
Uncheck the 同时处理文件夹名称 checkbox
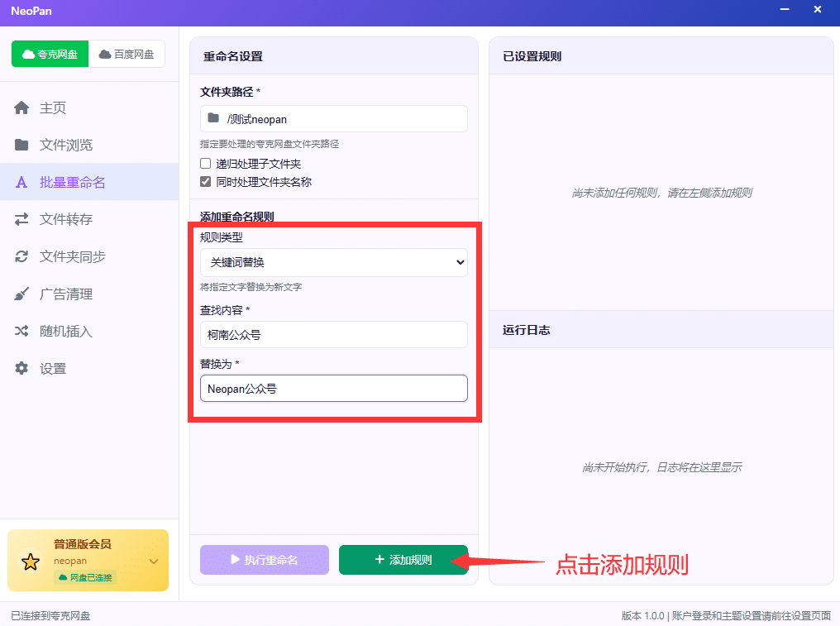pos(205,182)
